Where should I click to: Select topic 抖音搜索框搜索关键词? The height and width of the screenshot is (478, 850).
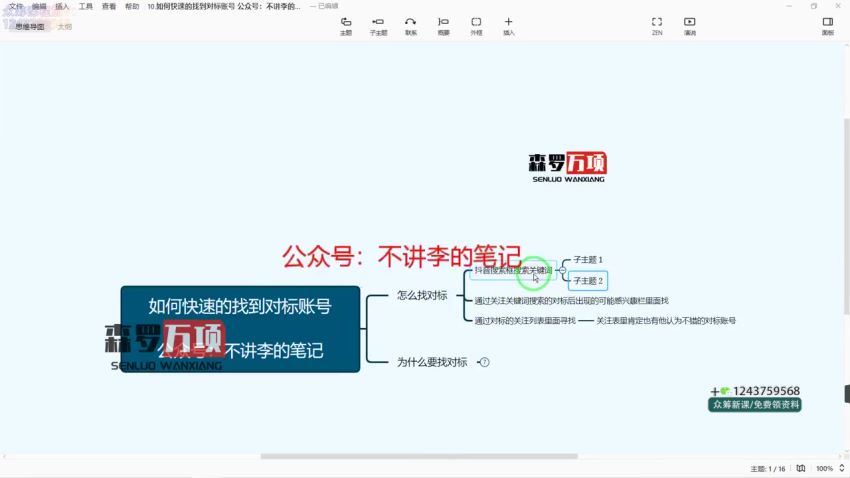(x=513, y=270)
